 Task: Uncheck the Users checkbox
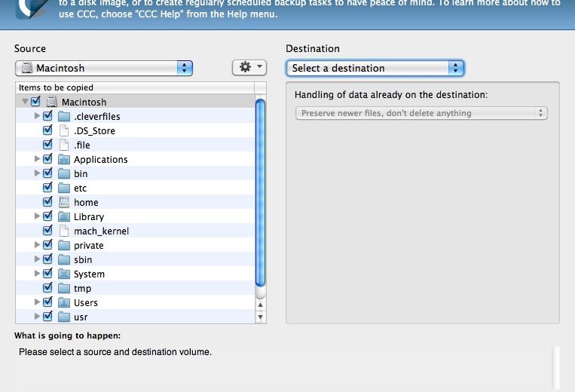point(47,302)
